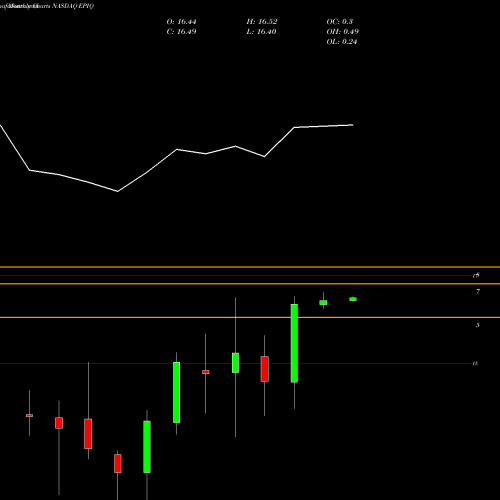Click the low price value "L: 16.40"
500x500 pixels.
[x=262, y=32]
